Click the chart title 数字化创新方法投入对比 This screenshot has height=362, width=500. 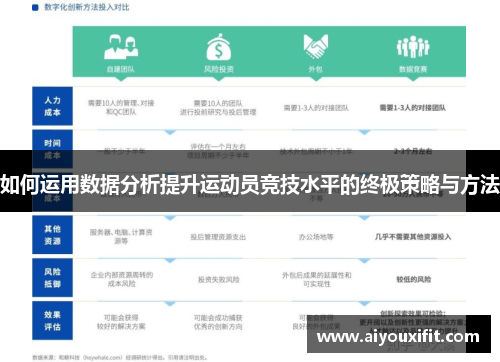pyautogui.click(x=87, y=7)
